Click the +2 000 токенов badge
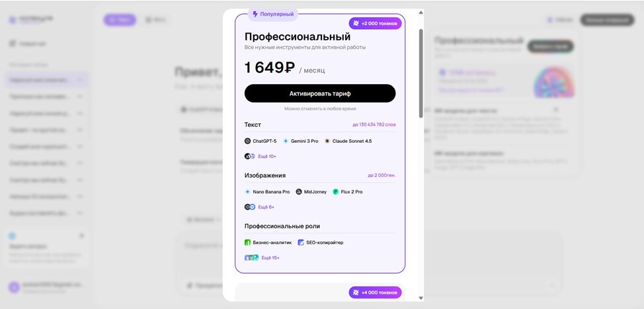Viewport: 644px width, 309px height. pos(375,23)
